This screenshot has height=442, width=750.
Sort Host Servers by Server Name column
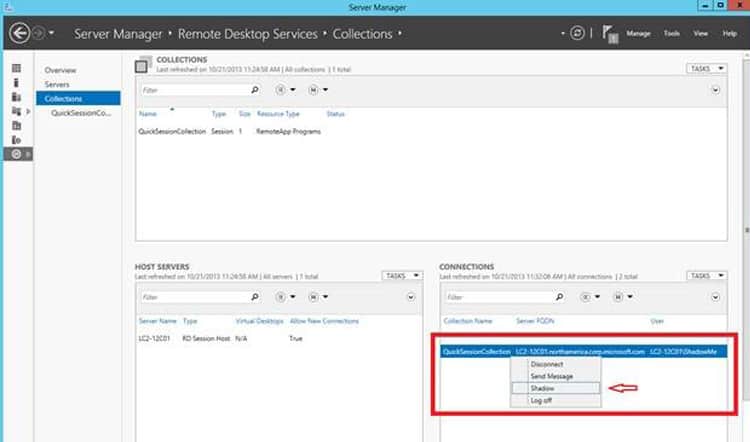point(157,321)
